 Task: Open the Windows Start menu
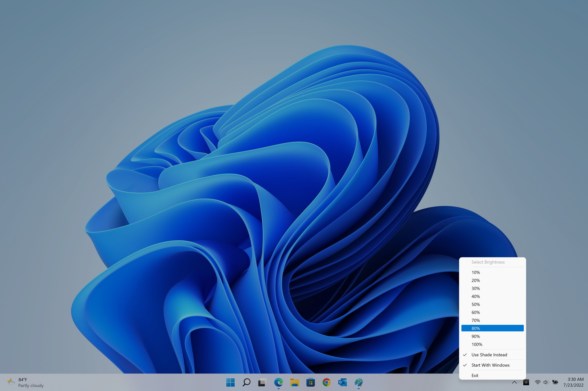[x=230, y=382]
